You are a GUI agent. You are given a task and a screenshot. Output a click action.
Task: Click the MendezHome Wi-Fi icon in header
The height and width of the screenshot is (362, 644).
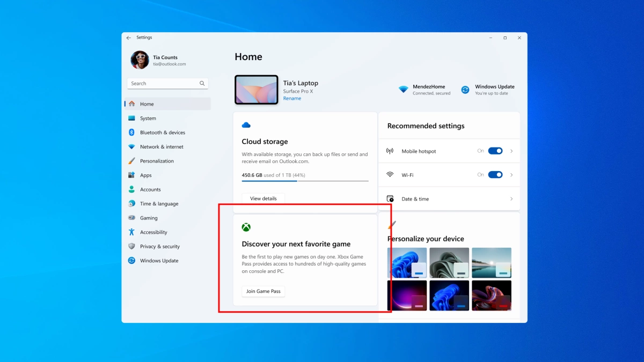[x=404, y=90]
